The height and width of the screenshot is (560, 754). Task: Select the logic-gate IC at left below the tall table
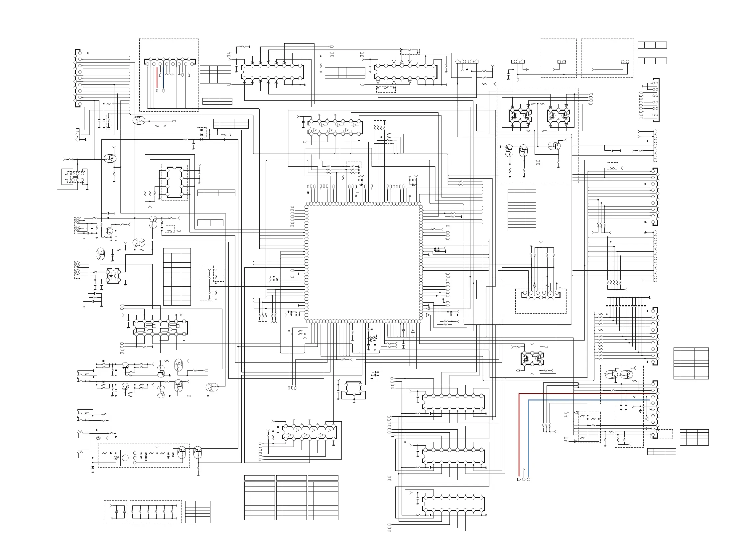[160, 328]
